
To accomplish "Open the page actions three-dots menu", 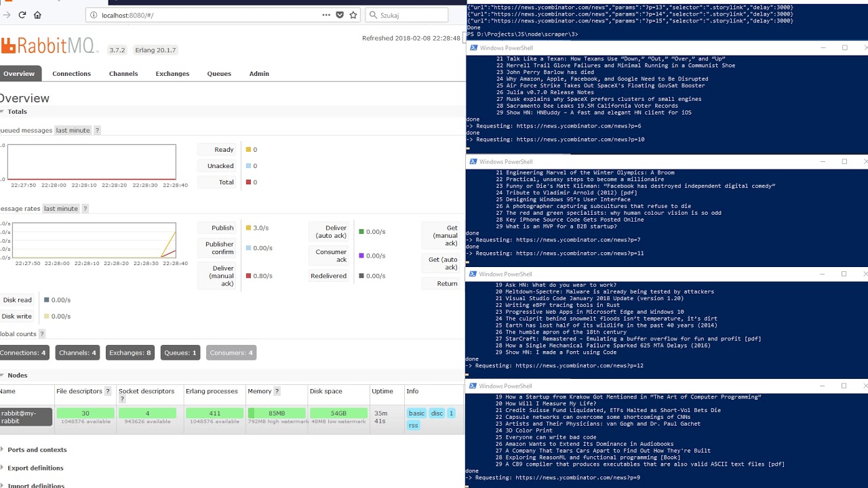I will coord(327,15).
